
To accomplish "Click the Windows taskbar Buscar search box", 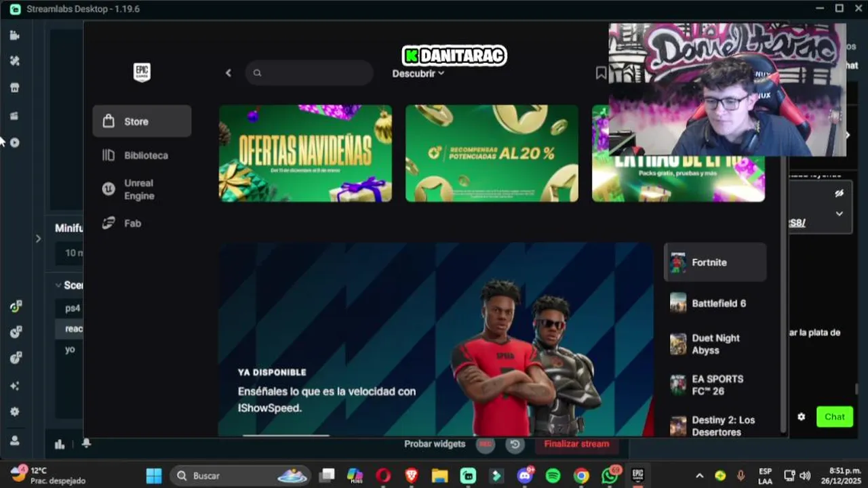I will click(240, 476).
